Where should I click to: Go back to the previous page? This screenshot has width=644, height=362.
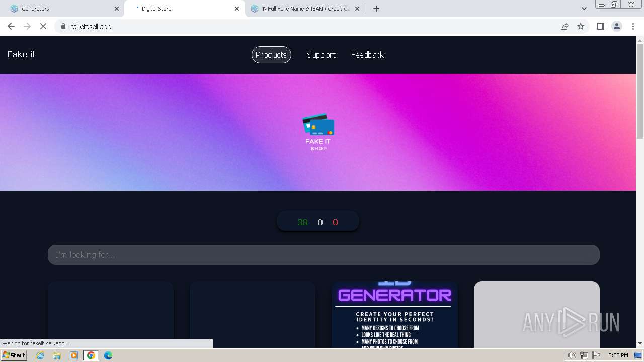coord(11,26)
